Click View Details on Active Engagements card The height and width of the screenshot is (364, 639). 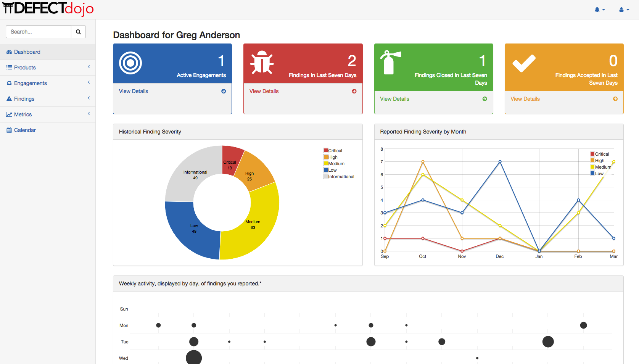tap(133, 91)
